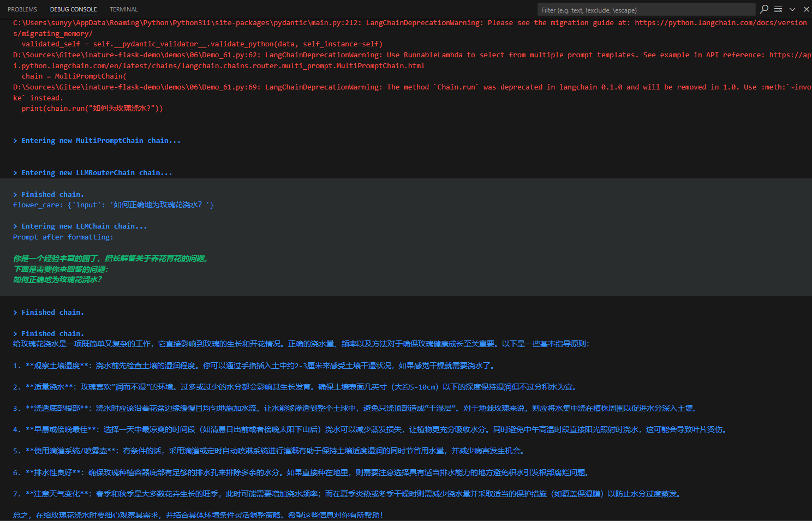Open the python.langchain.com migration guide URL
Screen dimensions: 812x521
(720, 23)
